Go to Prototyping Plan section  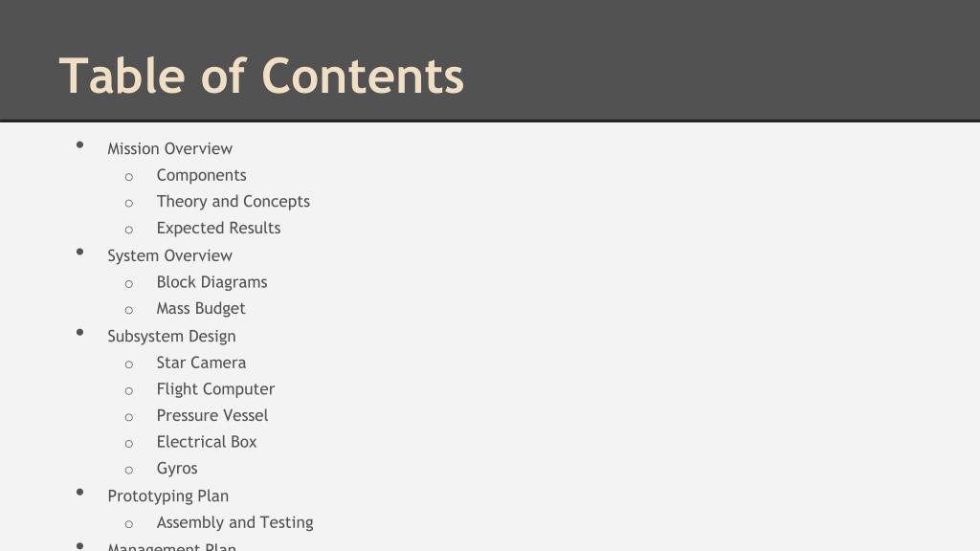tap(168, 496)
